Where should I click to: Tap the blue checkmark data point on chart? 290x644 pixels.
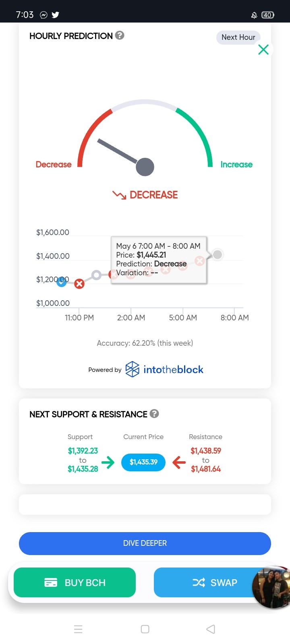[62, 282]
